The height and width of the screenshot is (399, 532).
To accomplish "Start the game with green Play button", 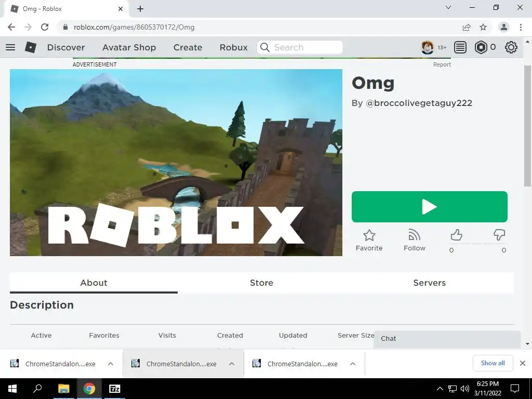I will click(430, 207).
